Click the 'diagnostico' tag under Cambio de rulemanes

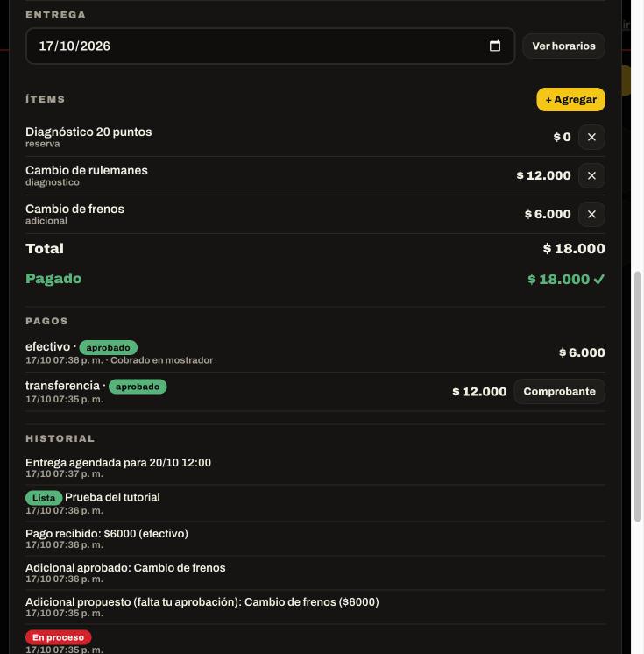coord(52,182)
